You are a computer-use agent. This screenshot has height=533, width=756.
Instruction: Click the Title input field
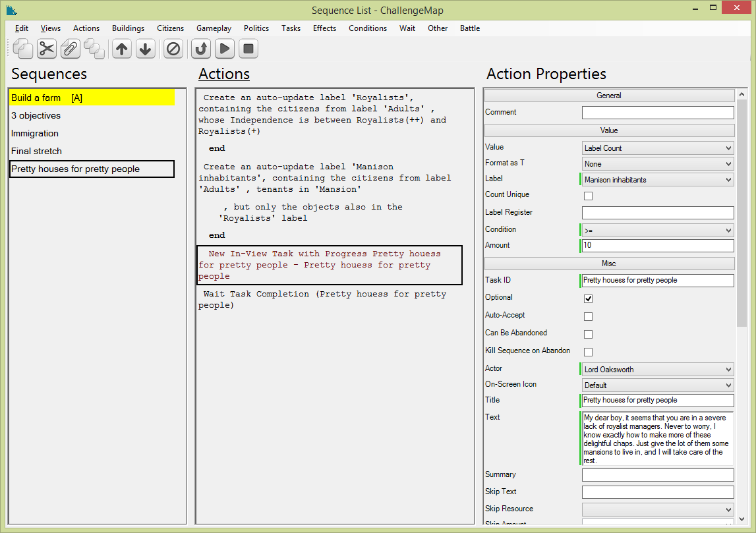658,400
